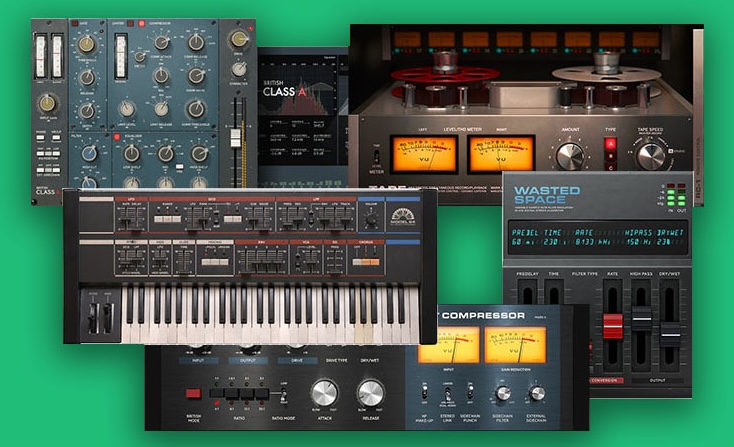The width and height of the screenshot is (734, 447).
Task: Flip the Stereo Link switch on the compressor
Action: 447,394
